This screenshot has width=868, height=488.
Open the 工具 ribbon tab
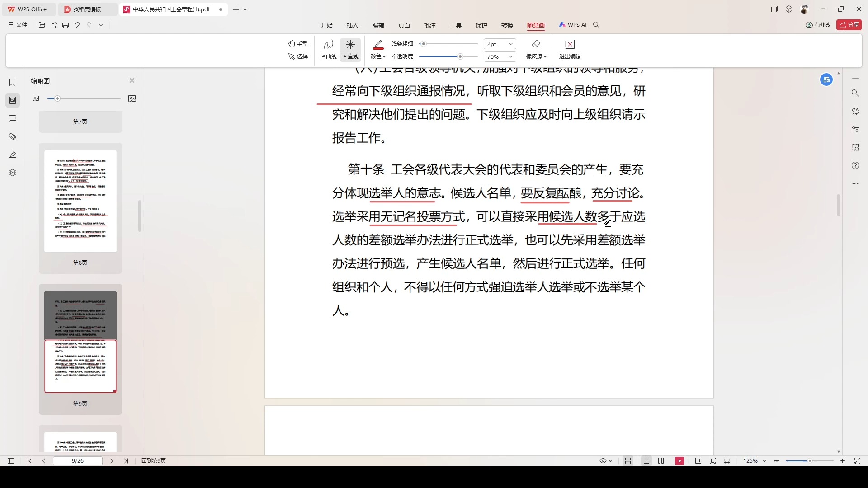click(x=456, y=25)
